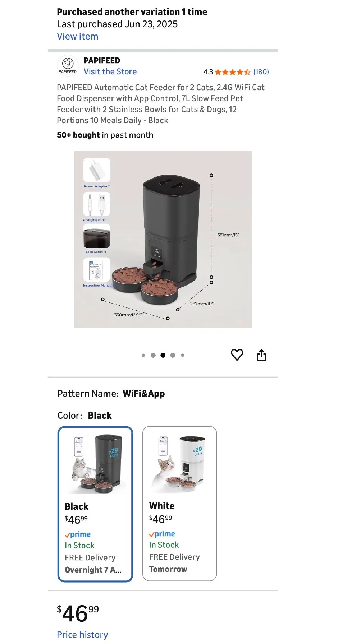Tap the main feeder product image
This screenshot has width=338, height=644.
163,240
